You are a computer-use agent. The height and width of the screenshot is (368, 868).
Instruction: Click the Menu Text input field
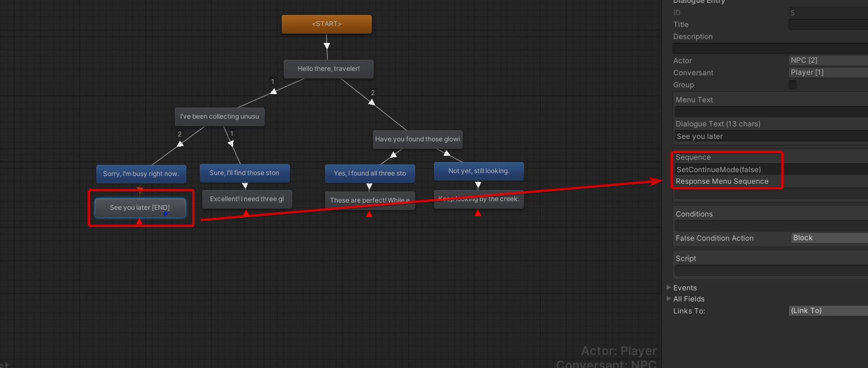771,112
